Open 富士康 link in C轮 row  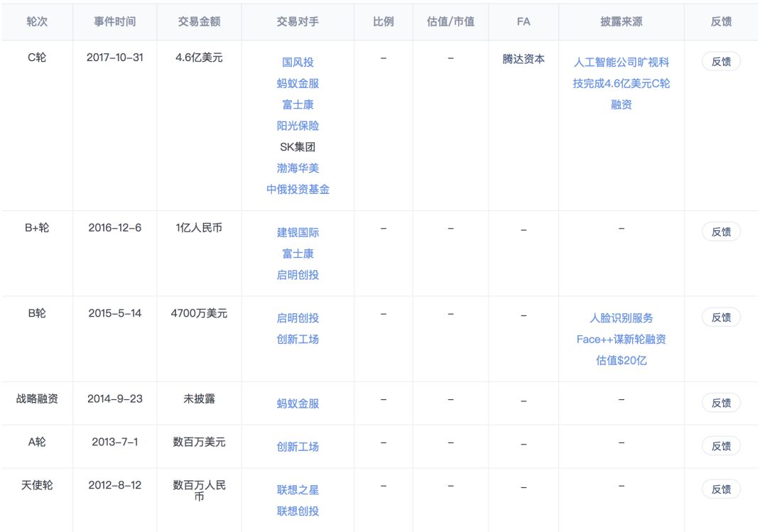pyautogui.click(x=298, y=104)
